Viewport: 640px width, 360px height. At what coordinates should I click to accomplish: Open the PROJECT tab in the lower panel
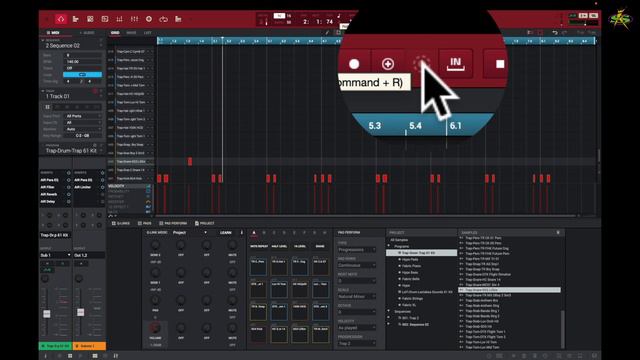coord(204,223)
